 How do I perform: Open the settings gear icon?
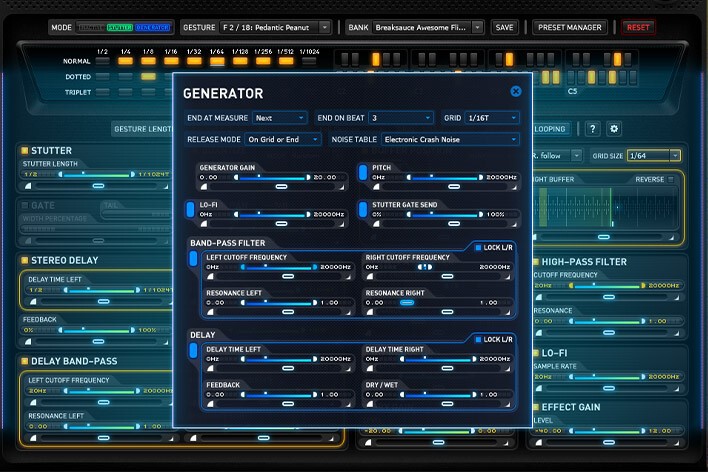click(x=614, y=129)
